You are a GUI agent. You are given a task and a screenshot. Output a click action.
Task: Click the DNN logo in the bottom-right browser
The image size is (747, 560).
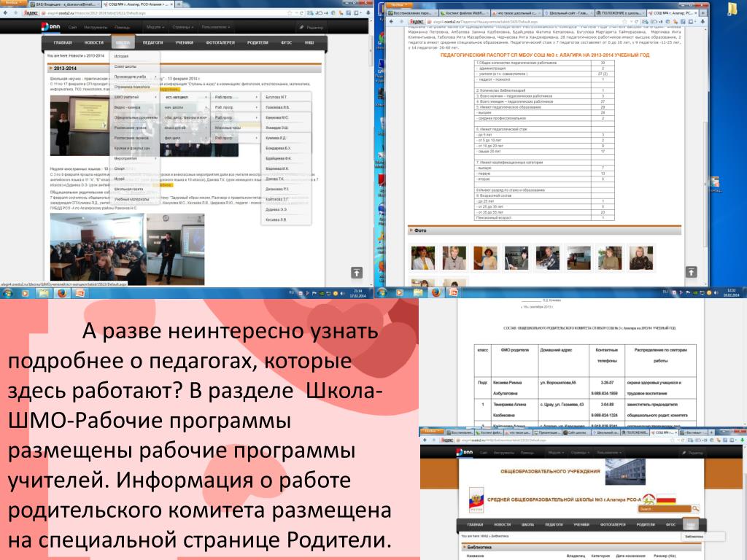click(x=465, y=452)
